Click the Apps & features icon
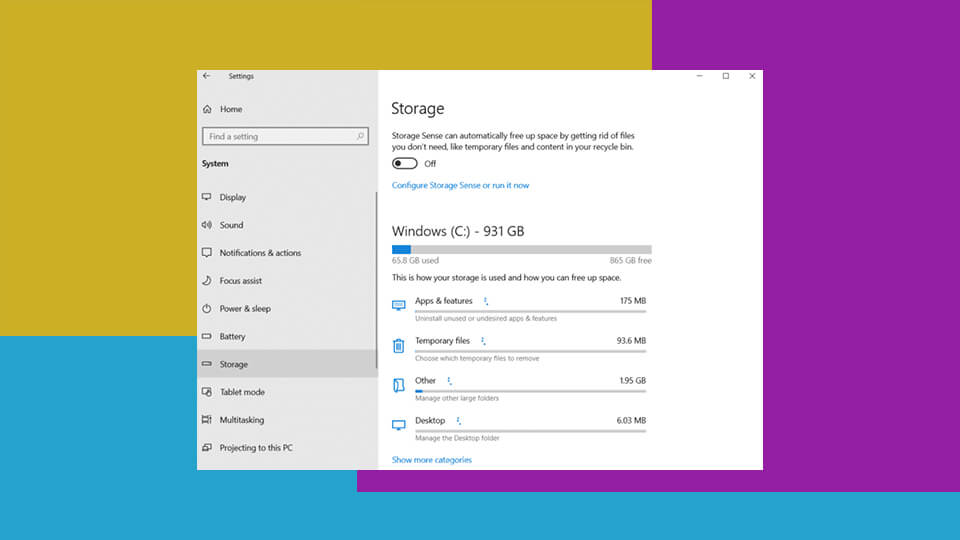This screenshot has width=960, height=540. (399, 305)
